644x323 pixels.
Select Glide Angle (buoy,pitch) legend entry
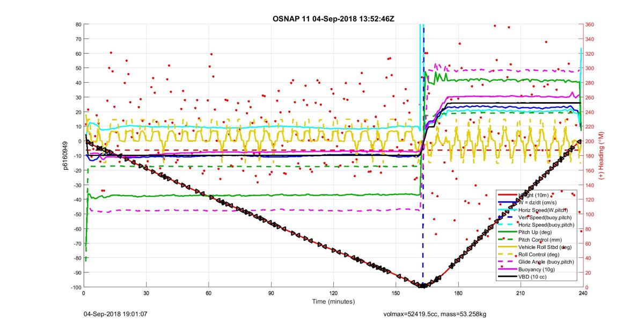[547, 261]
